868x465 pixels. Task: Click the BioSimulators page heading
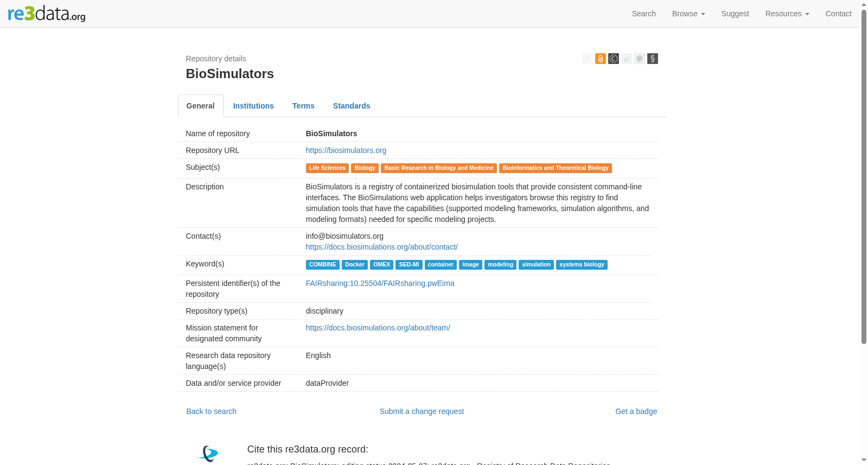[x=230, y=74]
